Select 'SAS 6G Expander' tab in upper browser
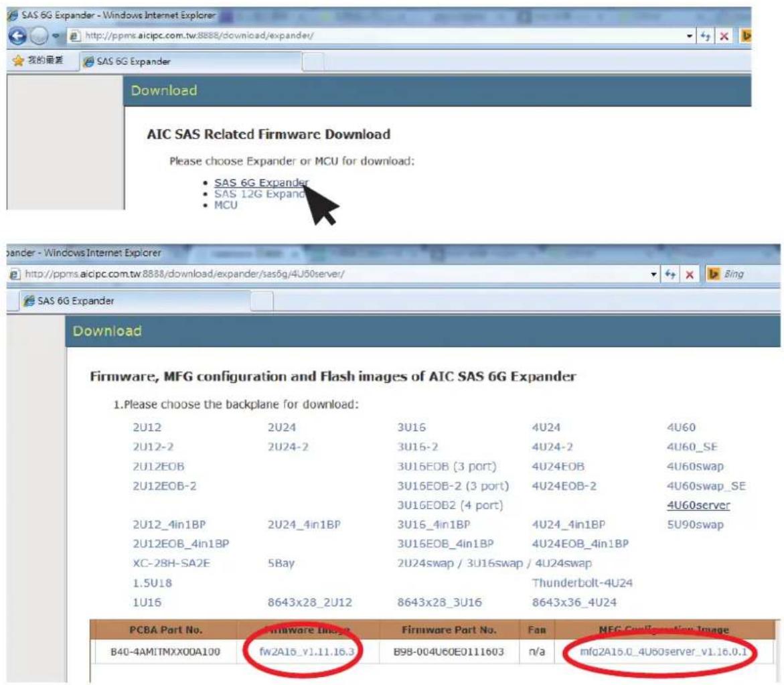 pos(191,62)
